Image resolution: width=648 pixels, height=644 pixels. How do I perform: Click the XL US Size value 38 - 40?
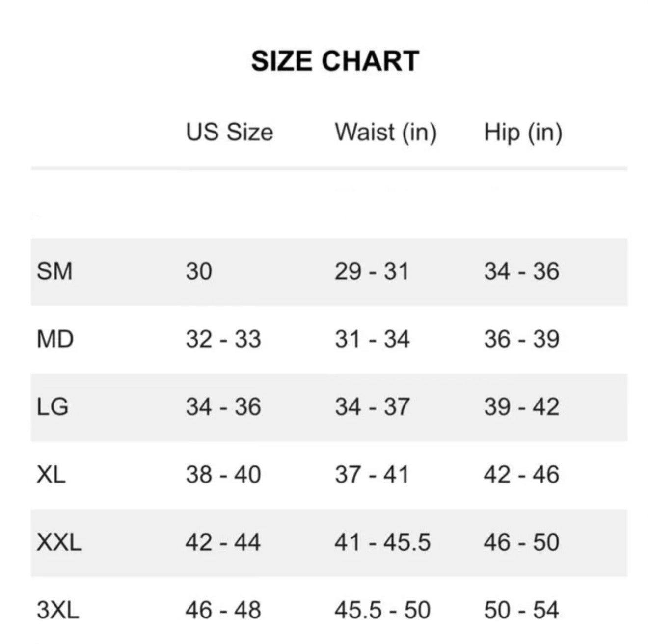pyautogui.click(x=223, y=475)
